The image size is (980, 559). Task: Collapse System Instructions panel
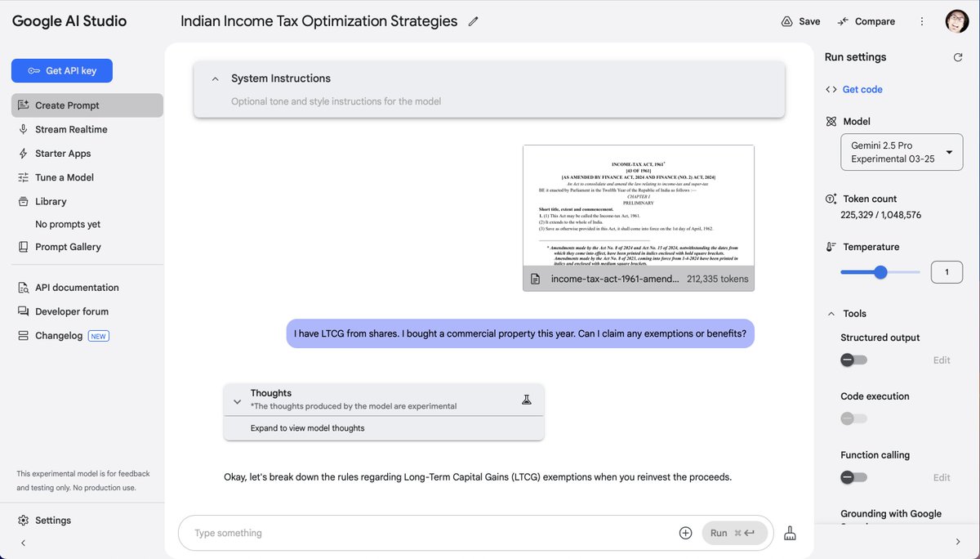pos(215,79)
